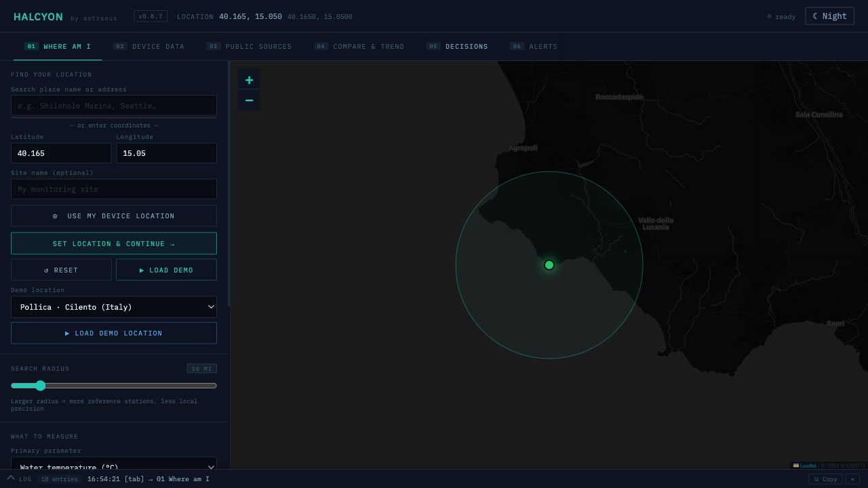Copy the log entries
This screenshot has width=868, height=488.
825,479
